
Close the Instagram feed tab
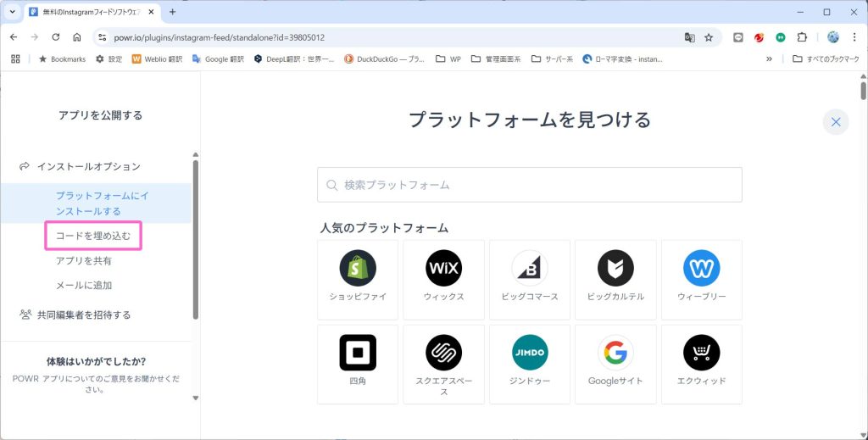point(151,12)
